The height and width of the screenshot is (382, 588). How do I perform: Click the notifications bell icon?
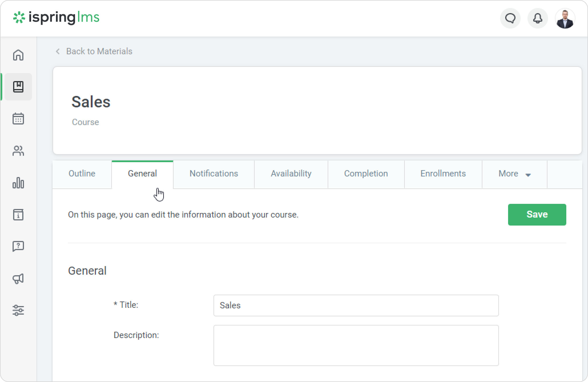tap(537, 19)
